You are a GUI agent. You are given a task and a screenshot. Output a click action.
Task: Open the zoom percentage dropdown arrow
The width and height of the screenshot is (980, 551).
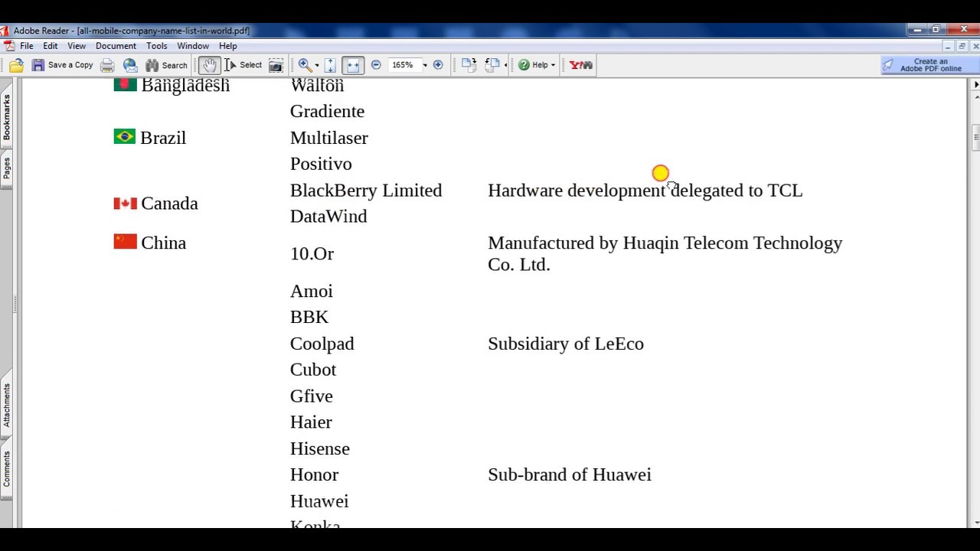425,65
